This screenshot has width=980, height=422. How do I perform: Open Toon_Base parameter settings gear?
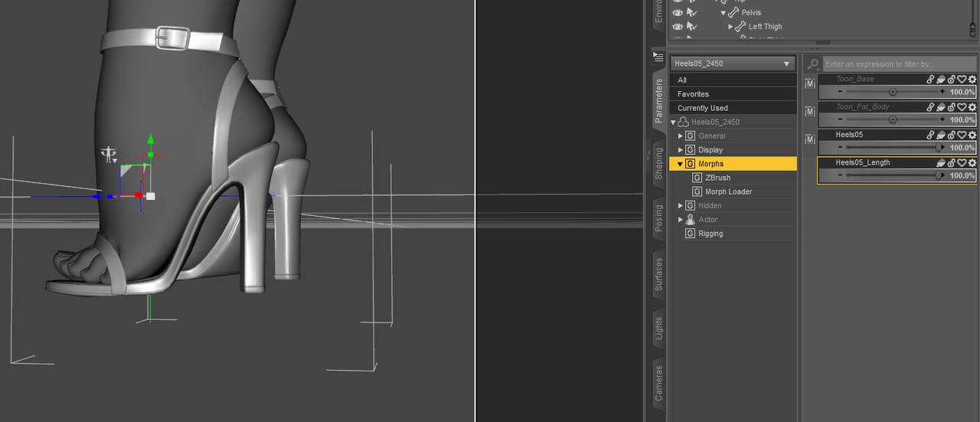click(972, 79)
